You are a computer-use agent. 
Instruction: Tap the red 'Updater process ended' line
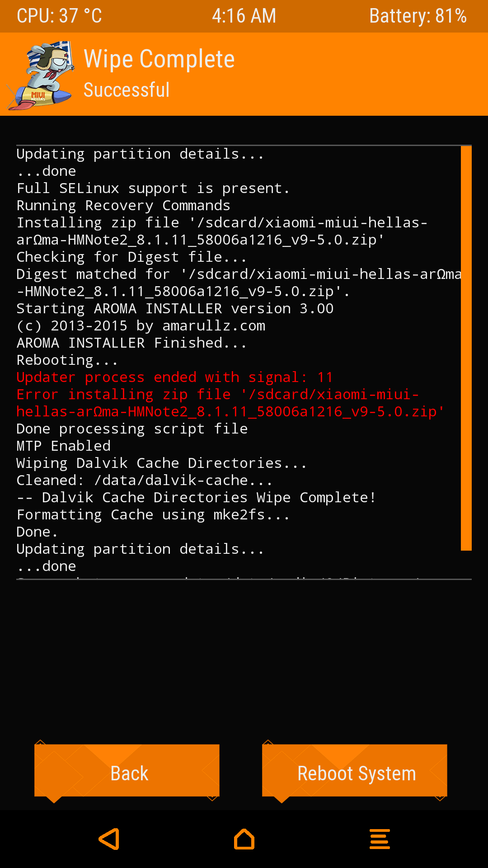coord(174,377)
